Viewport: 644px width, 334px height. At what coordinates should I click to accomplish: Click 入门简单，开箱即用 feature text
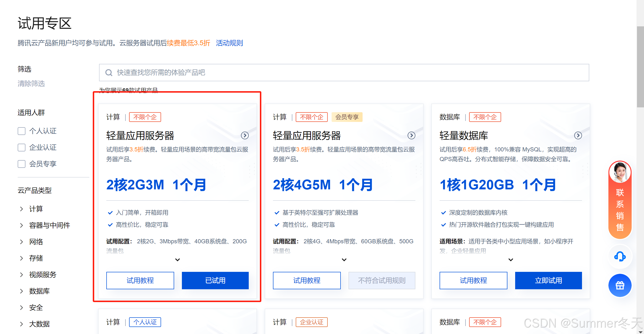coord(142,213)
